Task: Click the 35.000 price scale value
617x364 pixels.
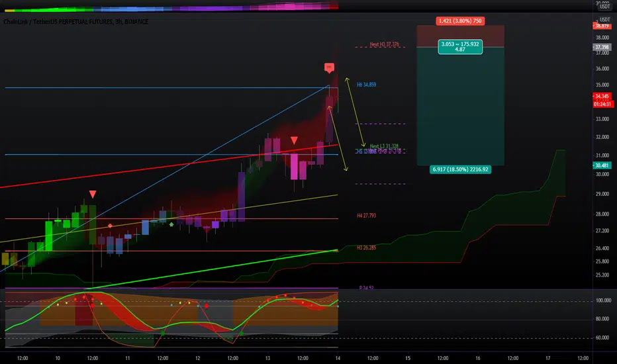Action: pos(602,85)
